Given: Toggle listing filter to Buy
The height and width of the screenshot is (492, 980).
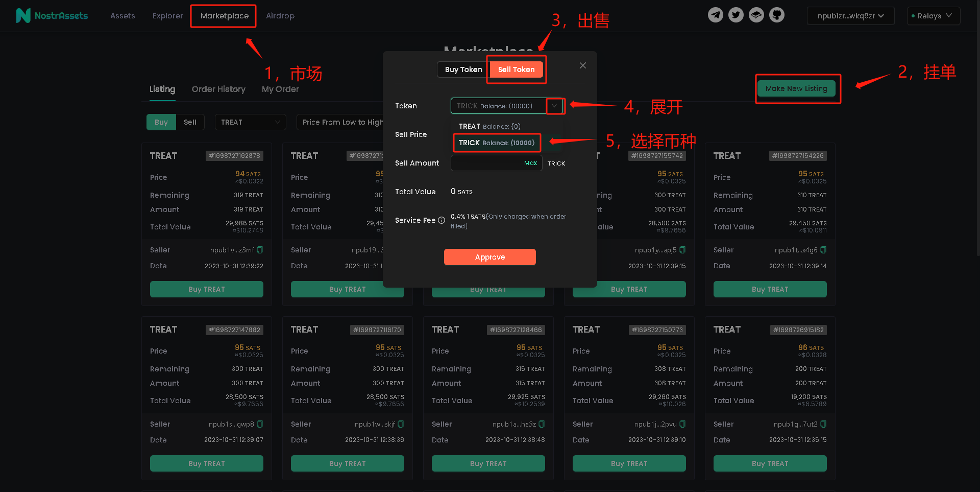Looking at the screenshot, I should pyautogui.click(x=161, y=122).
